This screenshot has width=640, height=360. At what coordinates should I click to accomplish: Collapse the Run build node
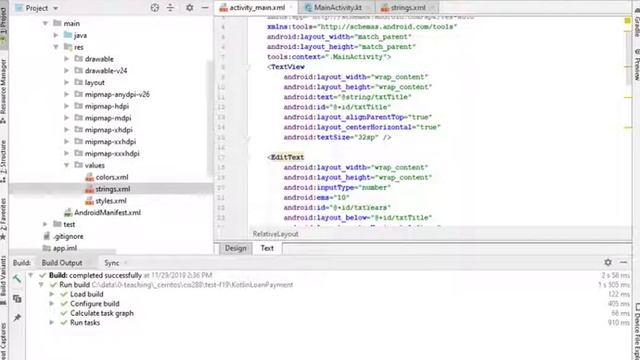tap(41, 285)
